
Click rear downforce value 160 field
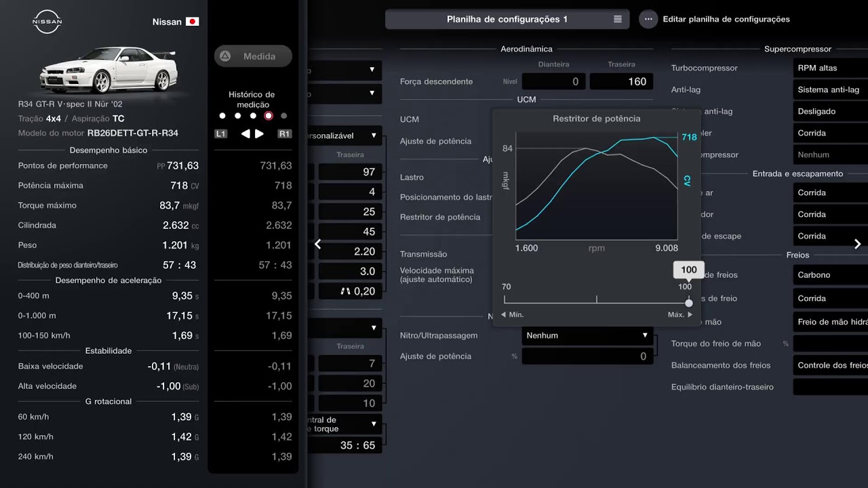[x=622, y=81]
